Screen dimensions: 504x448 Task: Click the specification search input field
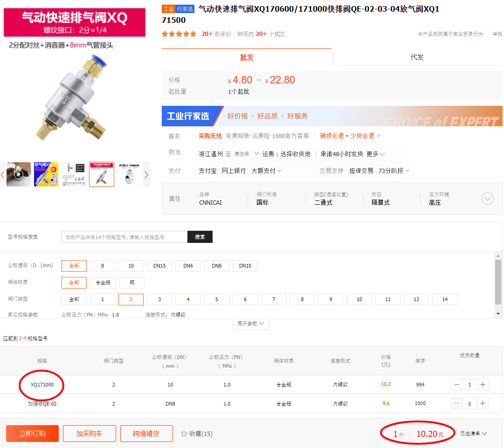[124, 237]
